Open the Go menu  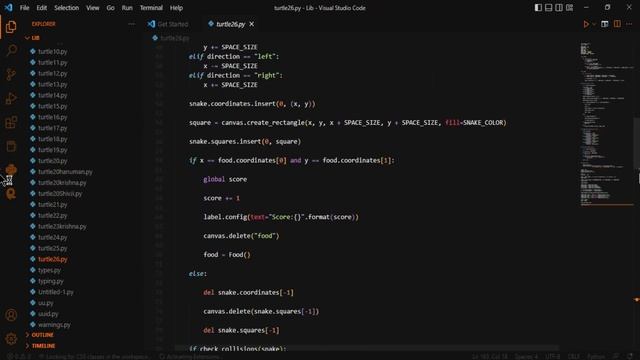pos(111,8)
